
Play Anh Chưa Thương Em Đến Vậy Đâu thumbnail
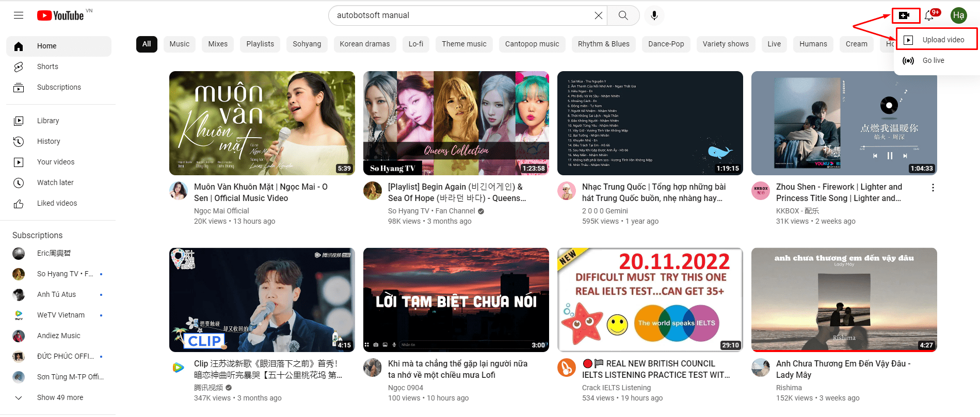pos(844,300)
